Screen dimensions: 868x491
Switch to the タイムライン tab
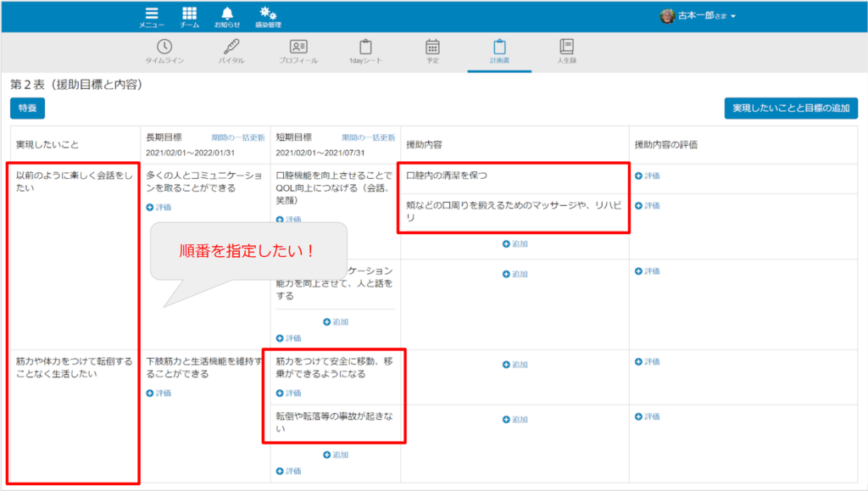[x=164, y=52]
